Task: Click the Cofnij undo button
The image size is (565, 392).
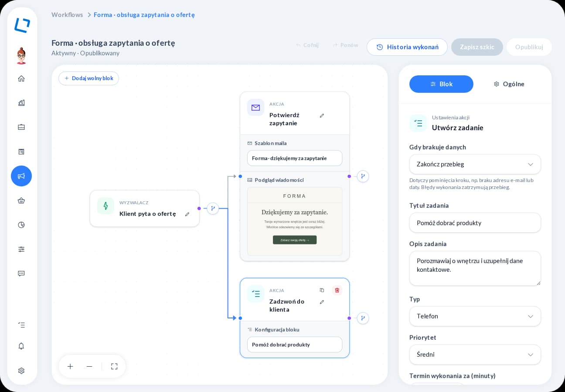Action: [x=307, y=45]
